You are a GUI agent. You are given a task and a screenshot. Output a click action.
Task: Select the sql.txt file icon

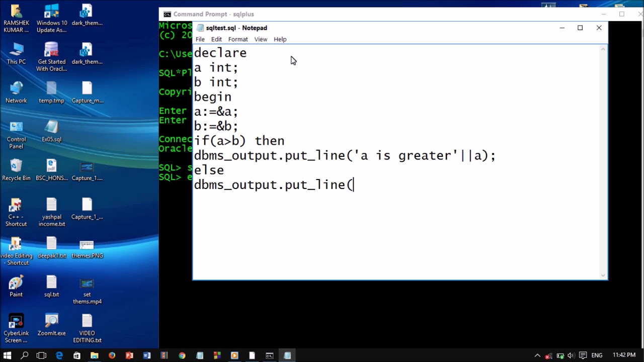[x=51, y=286]
